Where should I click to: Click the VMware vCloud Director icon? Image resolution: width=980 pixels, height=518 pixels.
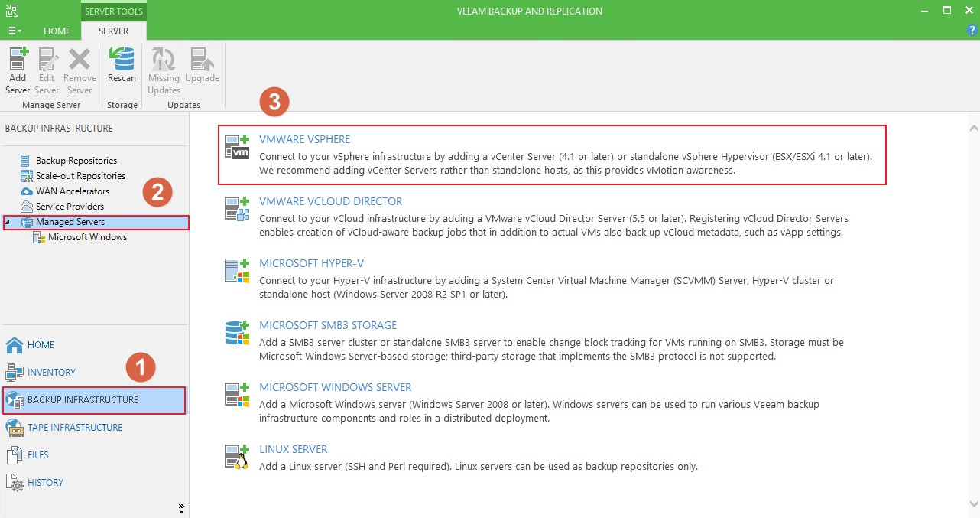coord(237,208)
